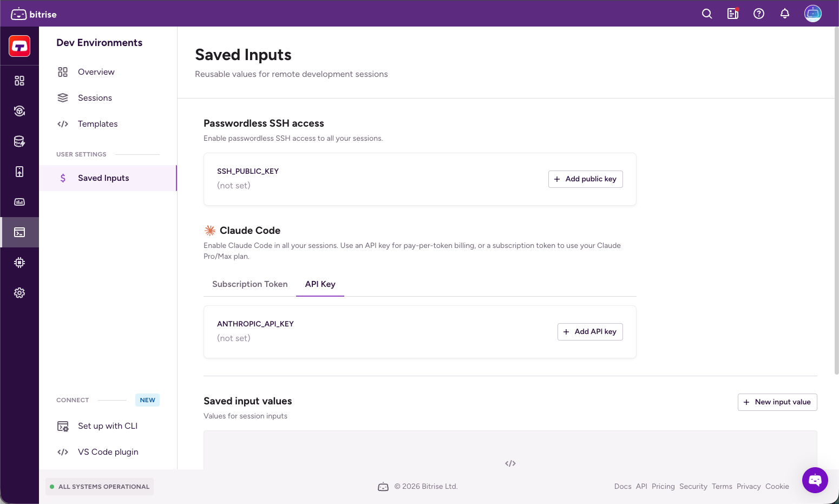
Task: Open the Pricing footer link
Action: click(663, 487)
